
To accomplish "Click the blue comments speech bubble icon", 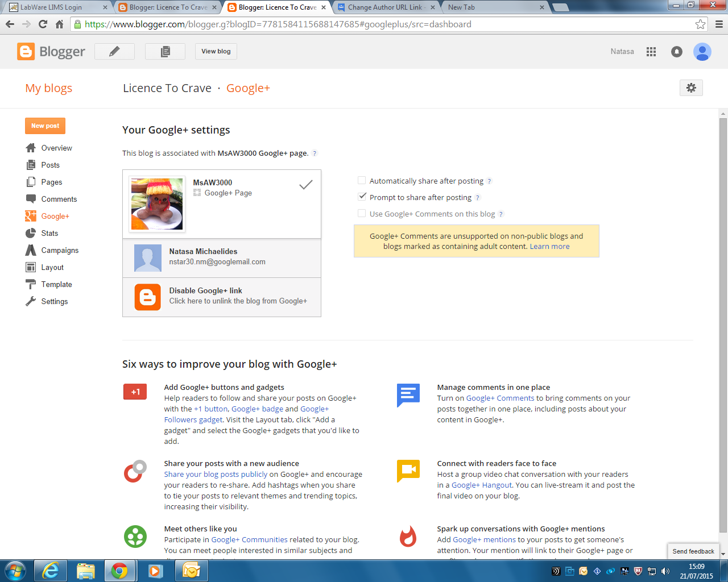I will pos(408,395).
